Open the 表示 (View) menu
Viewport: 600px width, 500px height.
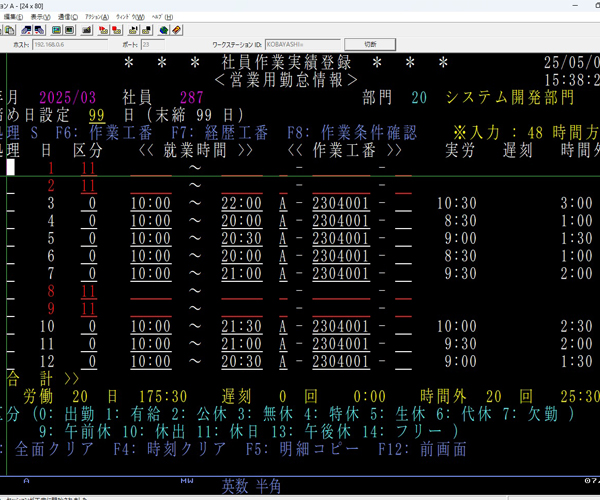tap(41, 17)
